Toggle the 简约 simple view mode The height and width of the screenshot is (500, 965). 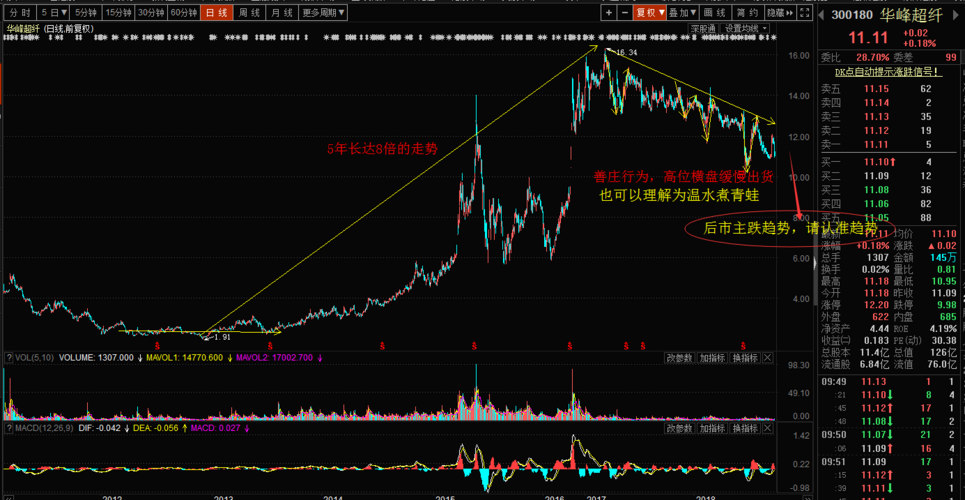747,13
